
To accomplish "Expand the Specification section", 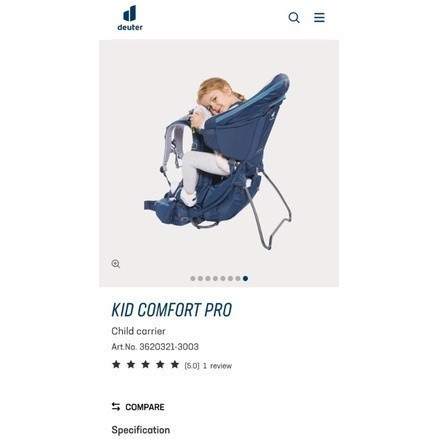I will point(141,430).
